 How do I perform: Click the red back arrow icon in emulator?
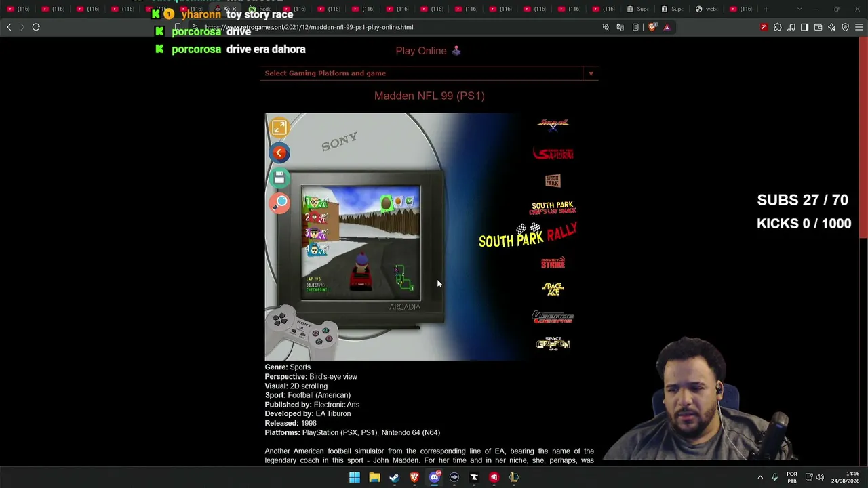point(279,152)
